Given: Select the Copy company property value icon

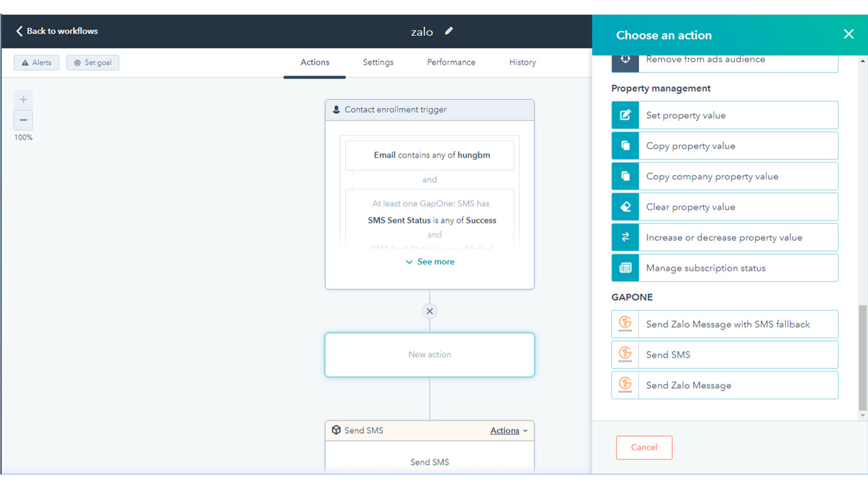Looking at the screenshot, I should [625, 176].
